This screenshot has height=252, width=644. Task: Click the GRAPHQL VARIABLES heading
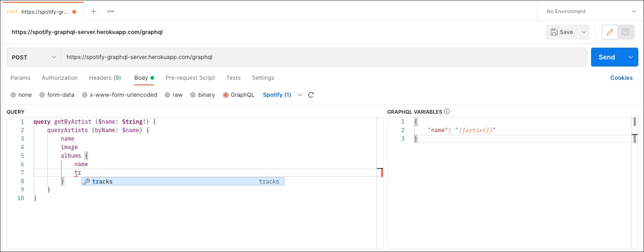pyautogui.click(x=415, y=112)
